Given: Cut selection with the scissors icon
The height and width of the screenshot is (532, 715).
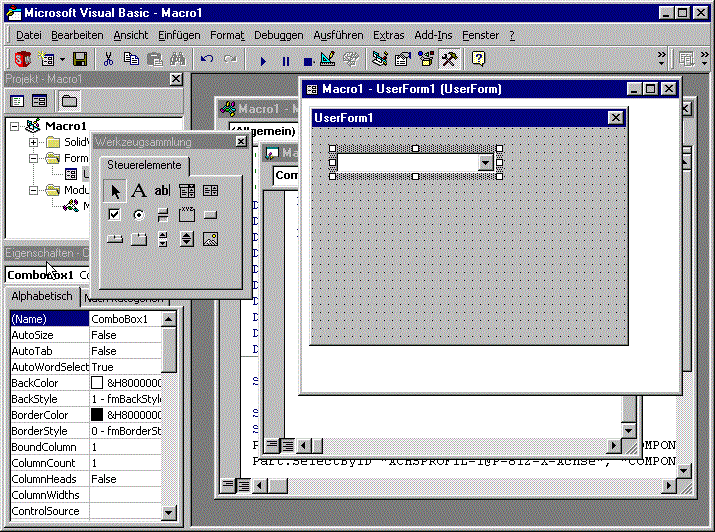Looking at the screenshot, I should 108,59.
